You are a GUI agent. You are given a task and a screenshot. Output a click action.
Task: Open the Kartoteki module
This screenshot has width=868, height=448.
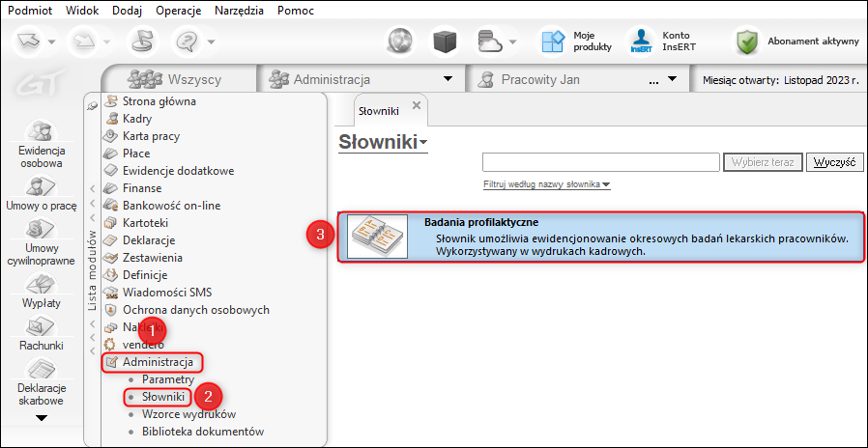point(145,223)
